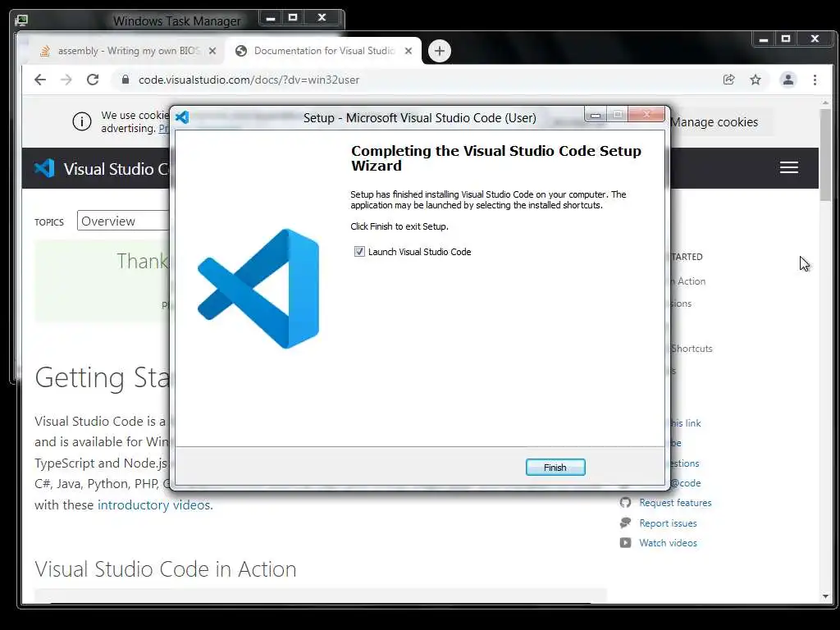
Task: Click the Windows Task Manager title bar icon
Action: click(x=21, y=21)
